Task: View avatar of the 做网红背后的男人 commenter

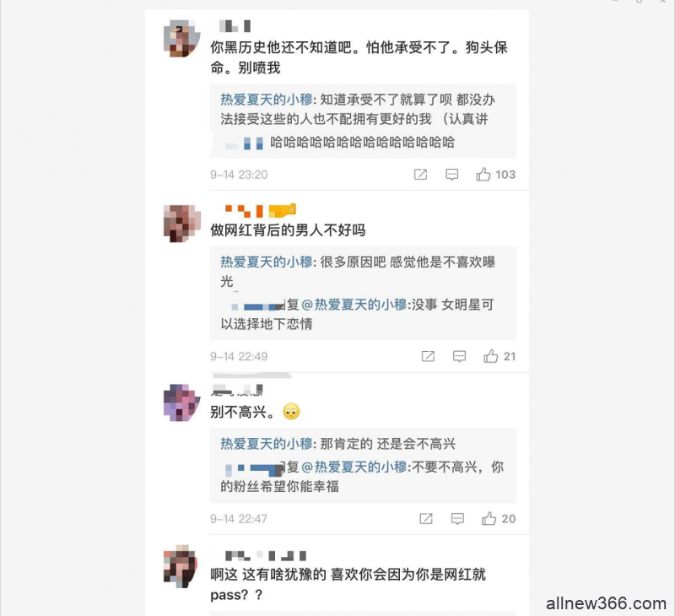Action: (x=181, y=224)
